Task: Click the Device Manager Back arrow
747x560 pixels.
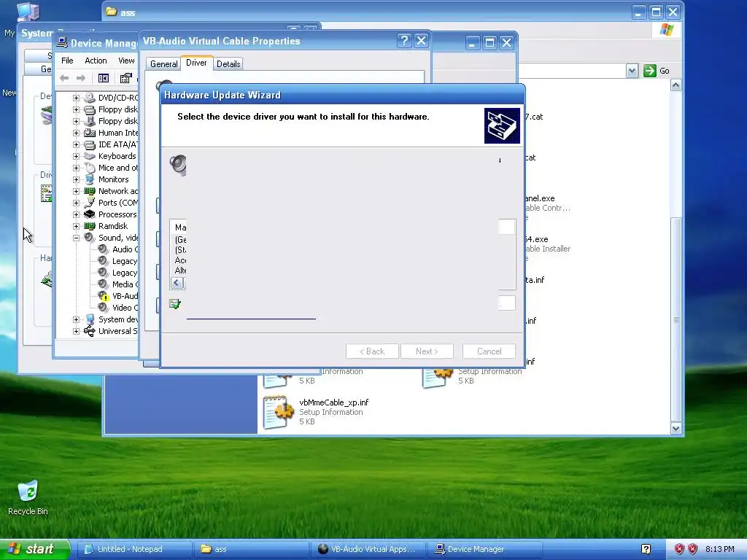Action: click(x=64, y=78)
